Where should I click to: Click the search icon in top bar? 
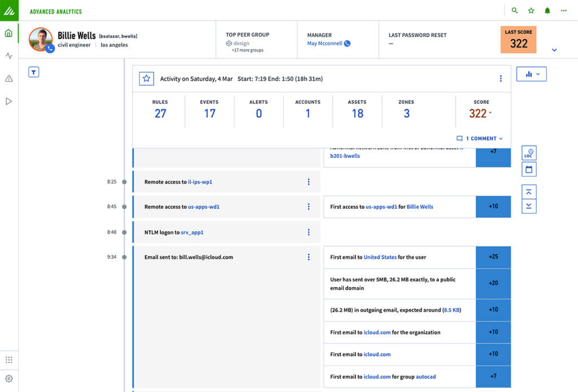[514, 11]
